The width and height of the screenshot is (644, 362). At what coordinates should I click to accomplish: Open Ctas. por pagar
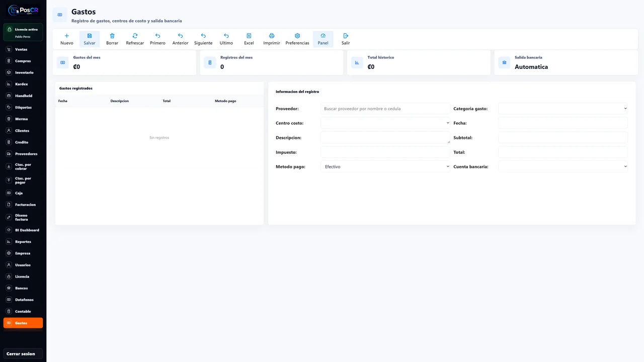(x=23, y=180)
